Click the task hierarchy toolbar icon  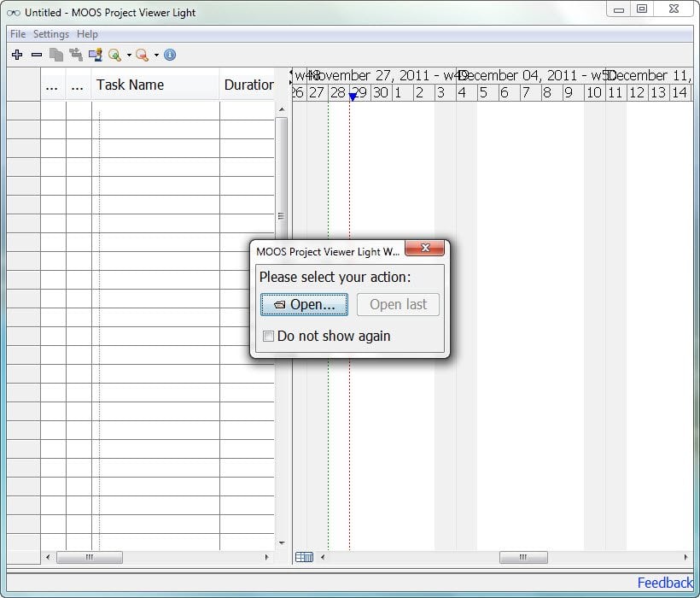(76, 55)
